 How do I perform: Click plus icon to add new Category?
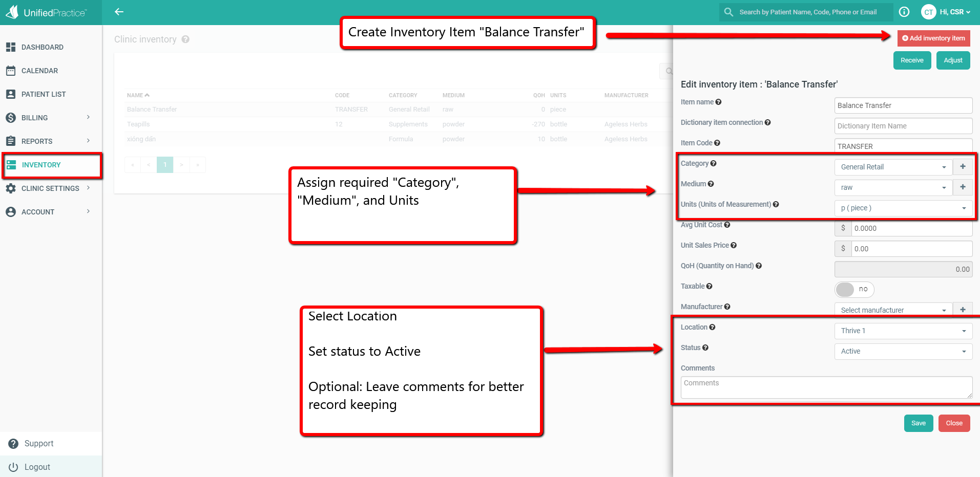pyautogui.click(x=963, y=167)
